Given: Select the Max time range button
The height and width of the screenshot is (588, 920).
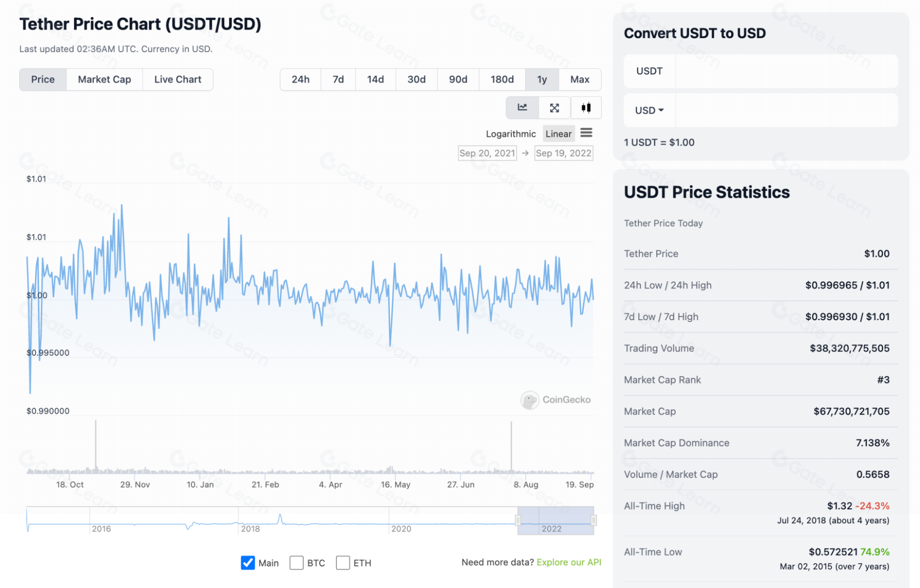Looking at the screenshot, I should pyautogui.click(x=579, y=80).
